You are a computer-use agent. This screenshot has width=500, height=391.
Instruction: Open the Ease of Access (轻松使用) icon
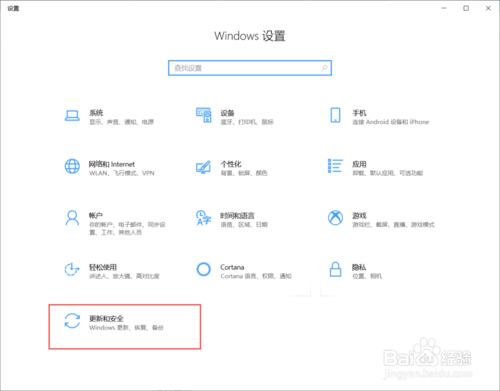(x=72, y=269)
